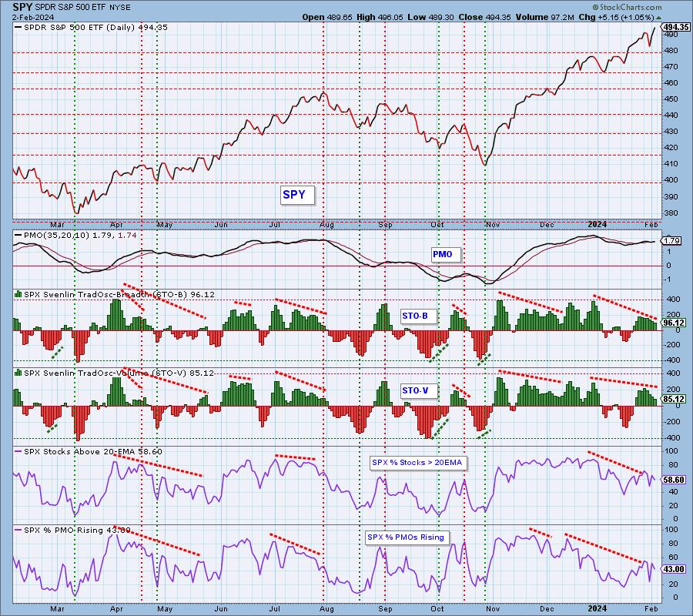Screen dimensions: 693x616
Task: Click the SPY ticker symbol in the header
Action: tap(22, 8)
